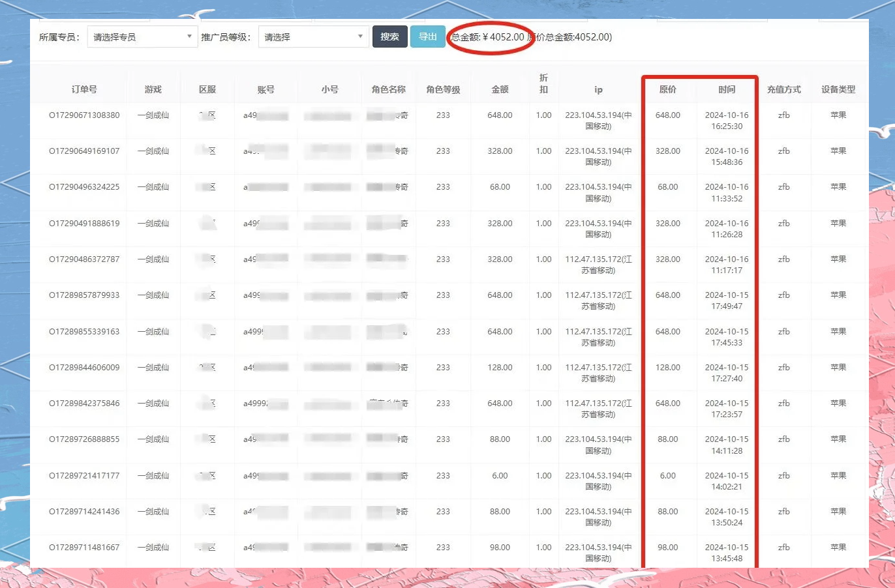Select order number O17289844606009
Screen dimensions: 895x588
[84, 368]
